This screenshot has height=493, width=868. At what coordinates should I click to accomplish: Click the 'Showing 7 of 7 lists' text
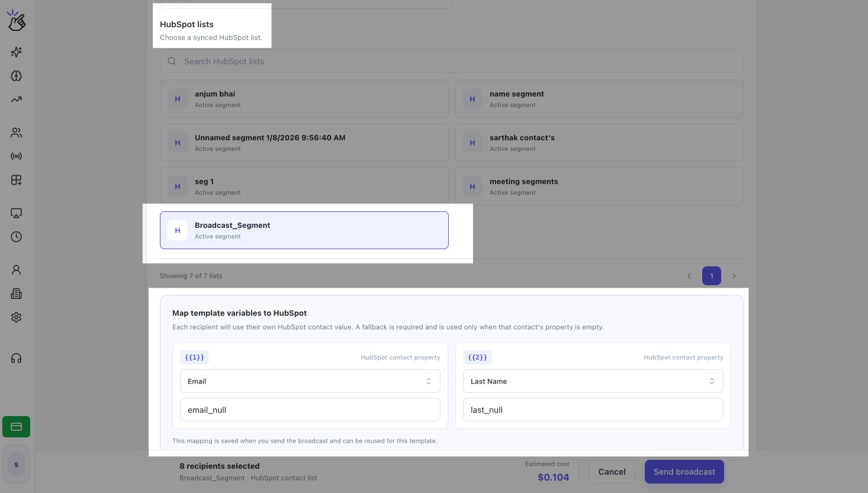(x=191, y=276)
